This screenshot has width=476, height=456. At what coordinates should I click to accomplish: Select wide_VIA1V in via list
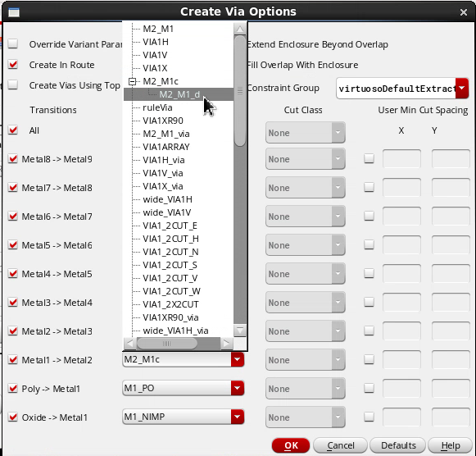click(x=166, y=212)
